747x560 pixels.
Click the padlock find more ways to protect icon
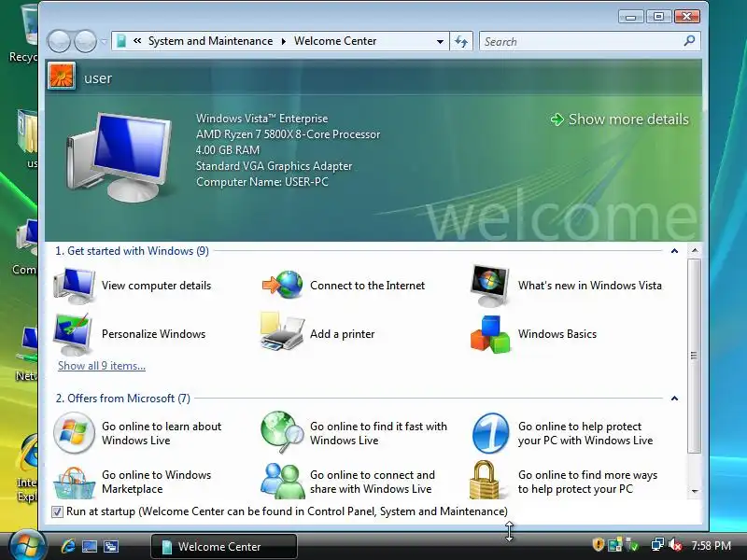(x=486, y=480)
